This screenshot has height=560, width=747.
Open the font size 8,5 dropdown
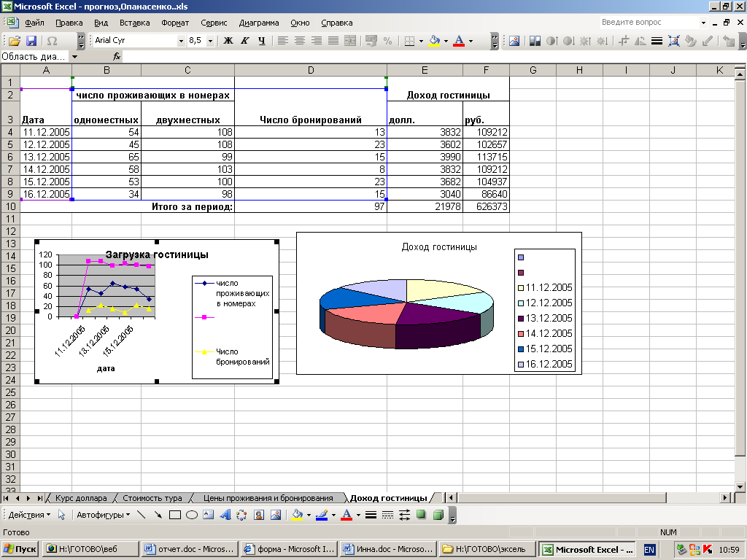210,41
